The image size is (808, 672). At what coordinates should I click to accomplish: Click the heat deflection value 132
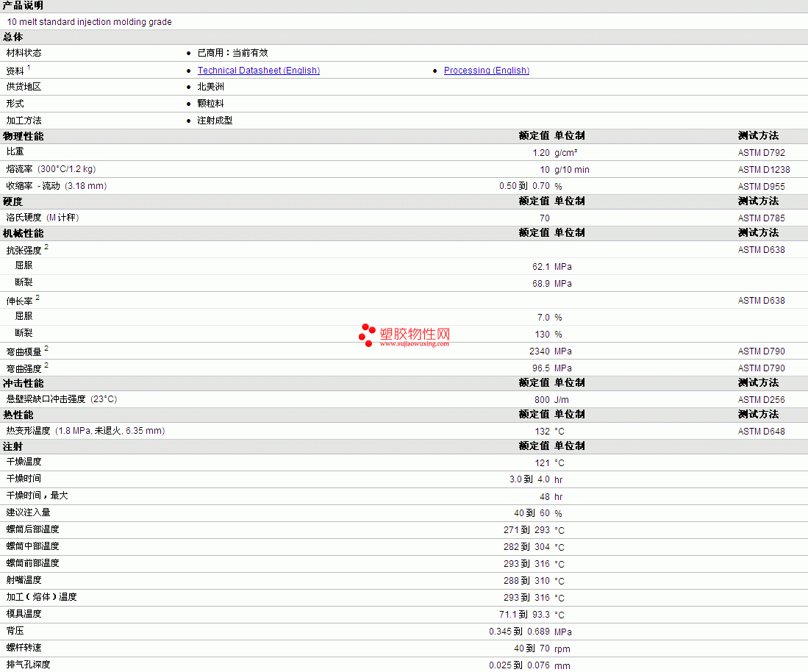(x=542, y=432)
